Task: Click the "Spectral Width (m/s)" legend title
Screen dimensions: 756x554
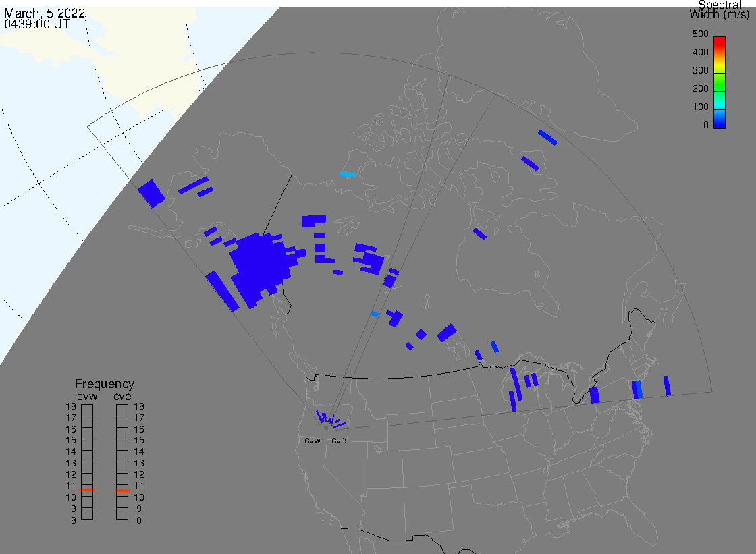Action: [720, 9]
